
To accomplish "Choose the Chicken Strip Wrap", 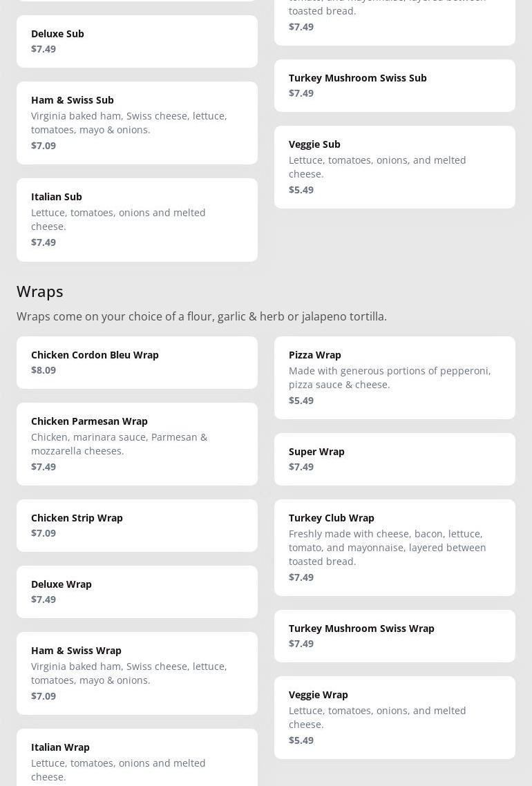I will click(137, 526).
